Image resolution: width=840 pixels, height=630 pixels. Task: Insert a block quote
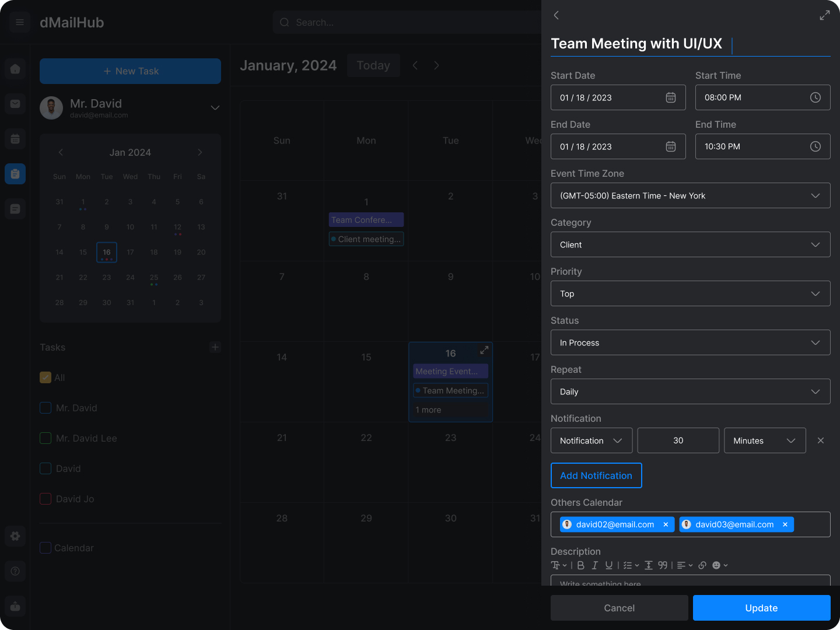663,565
